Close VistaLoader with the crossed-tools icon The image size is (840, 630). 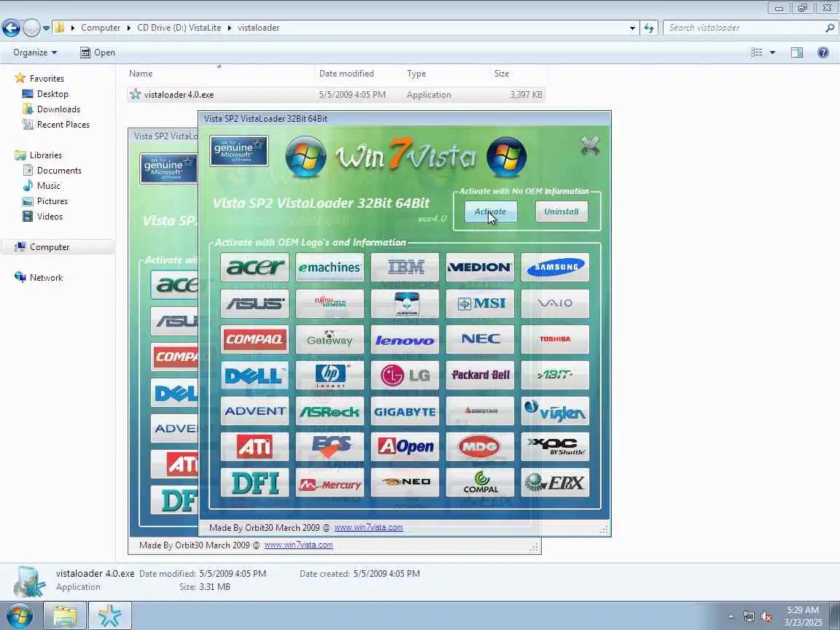click(590, 145)
